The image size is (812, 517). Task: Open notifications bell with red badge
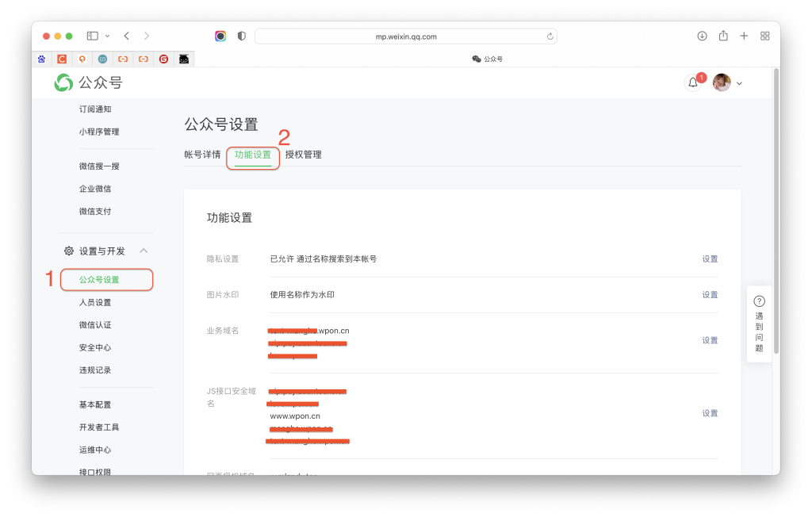coord(693,82)
